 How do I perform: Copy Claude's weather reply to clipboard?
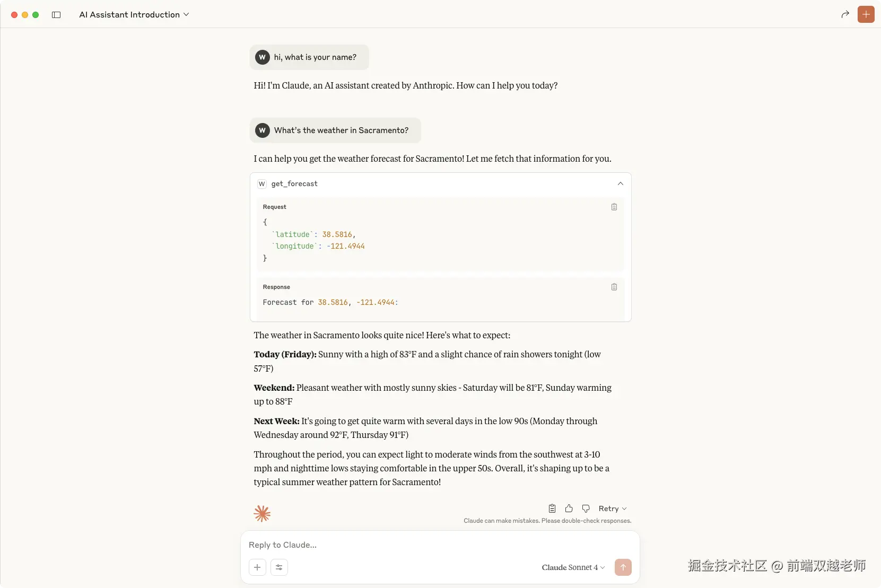pyautogui.click(x=552, y=508)
